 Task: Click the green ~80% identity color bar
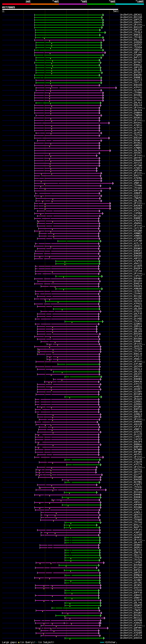tap(101, 4)
